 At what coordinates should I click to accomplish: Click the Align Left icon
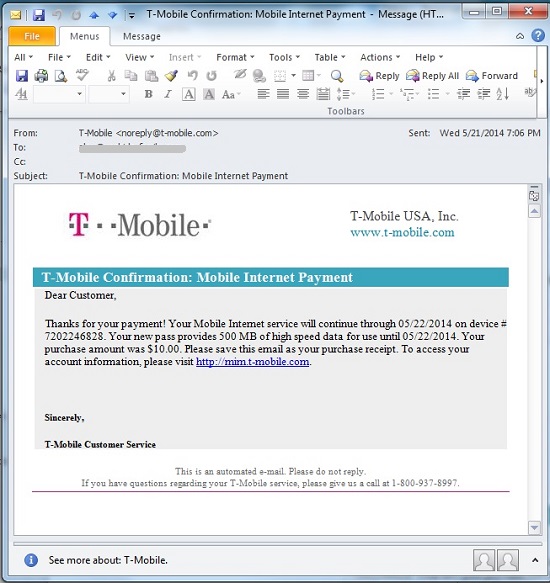(263, 94)
